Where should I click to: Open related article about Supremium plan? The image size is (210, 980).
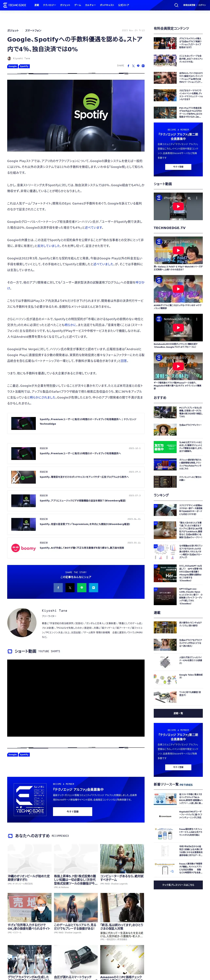pos(76,524)
